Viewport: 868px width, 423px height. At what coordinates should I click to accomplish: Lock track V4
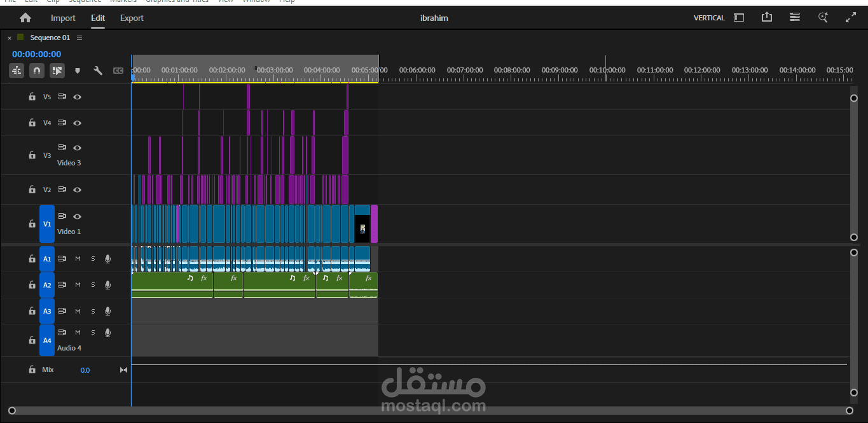click(32, 123)
